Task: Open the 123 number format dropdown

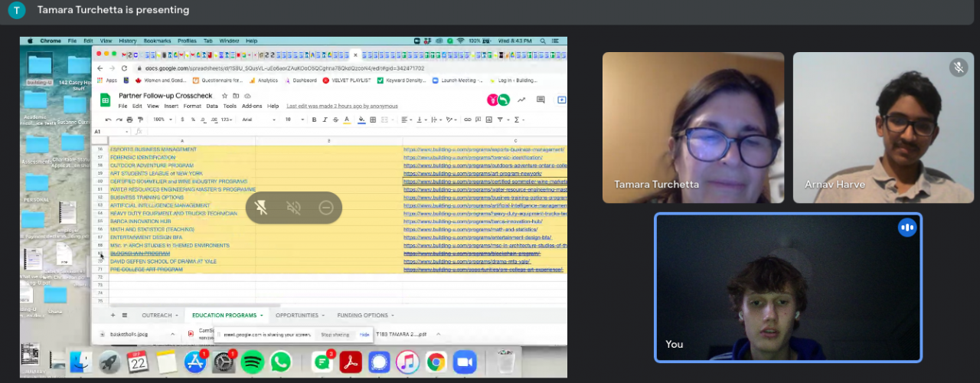Action: pyautogui.click(x=227, y=119)
